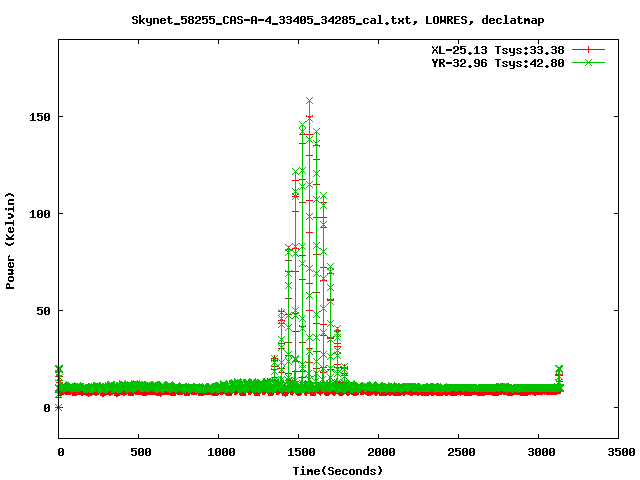Click the plot title Skynet_58255_CAS-A-4 text

coord(338,20)
